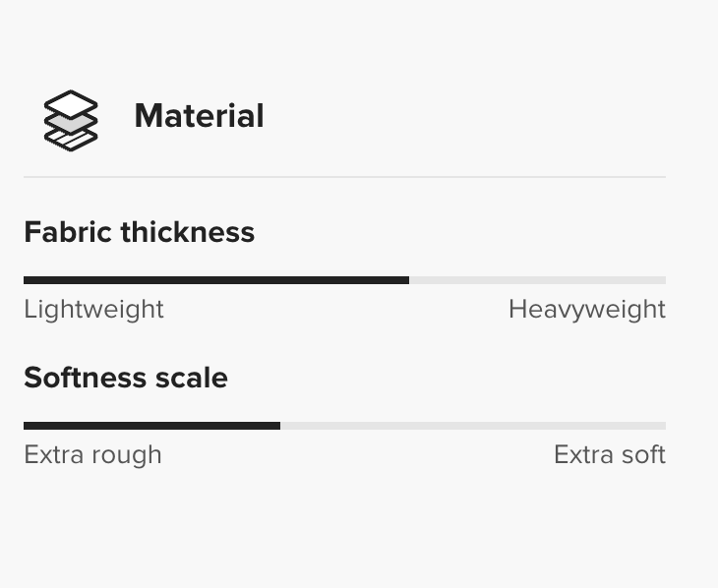Image resolution: width=718 pixels, height=588 pixels.
Task: Click the Fabric thickness label
Action: [139, 232]
